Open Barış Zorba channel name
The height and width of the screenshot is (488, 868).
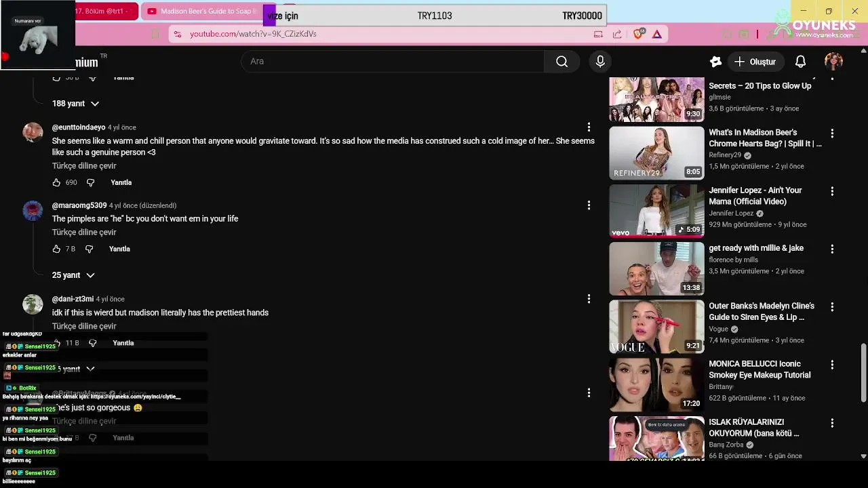coord(726,445)
